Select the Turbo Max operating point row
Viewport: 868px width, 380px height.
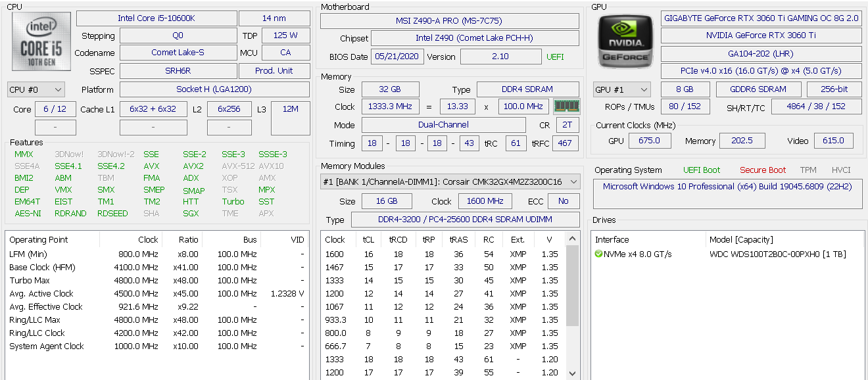pyautogui.click(x=157, y=280)
